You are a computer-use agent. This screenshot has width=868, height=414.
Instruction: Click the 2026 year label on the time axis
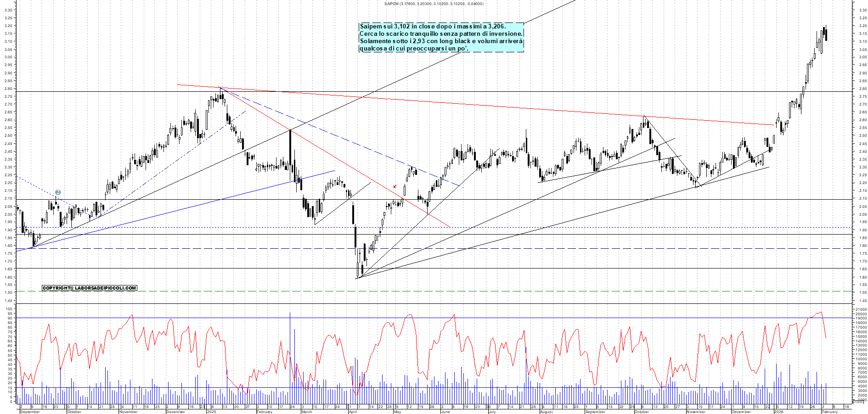[779, 412]
